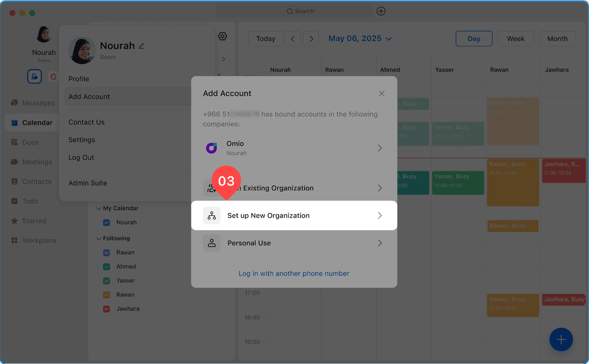Screen dimensions: 589x364
Task: Close the Add Account dialog
Action: click(x=381, y=93)
